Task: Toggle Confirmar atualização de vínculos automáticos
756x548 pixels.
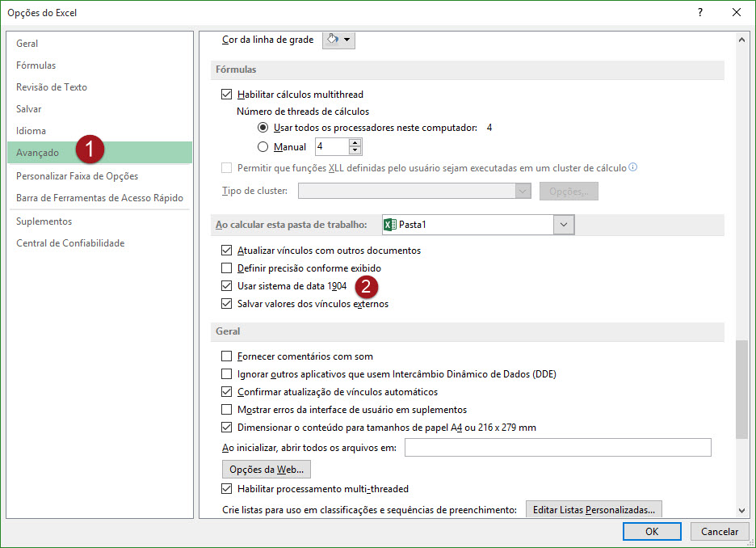Action: [227, 392]
